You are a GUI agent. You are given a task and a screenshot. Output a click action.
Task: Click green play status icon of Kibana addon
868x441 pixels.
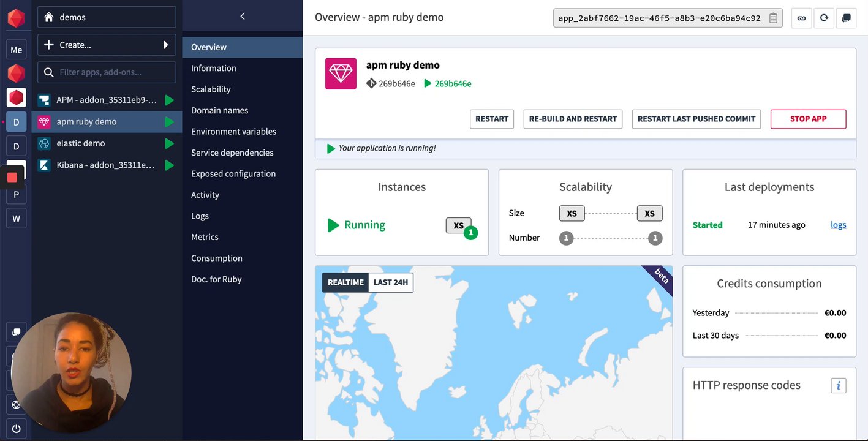(170, 165)
